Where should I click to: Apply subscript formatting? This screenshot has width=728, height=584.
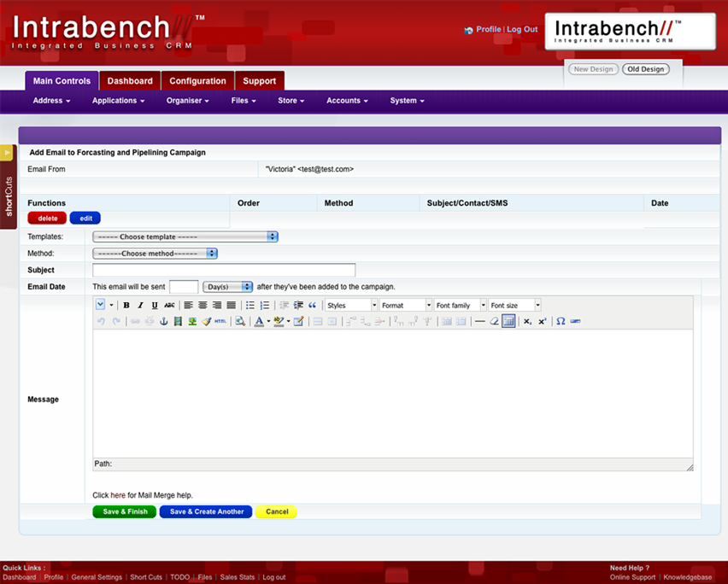(x=527, y=321)
